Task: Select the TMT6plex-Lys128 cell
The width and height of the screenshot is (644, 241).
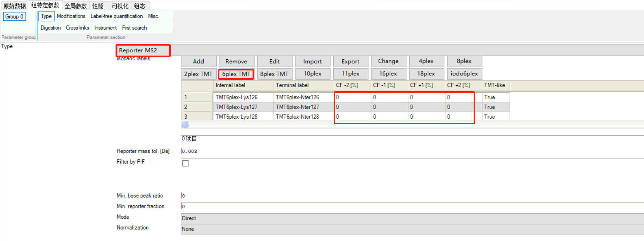Action: 243,116
